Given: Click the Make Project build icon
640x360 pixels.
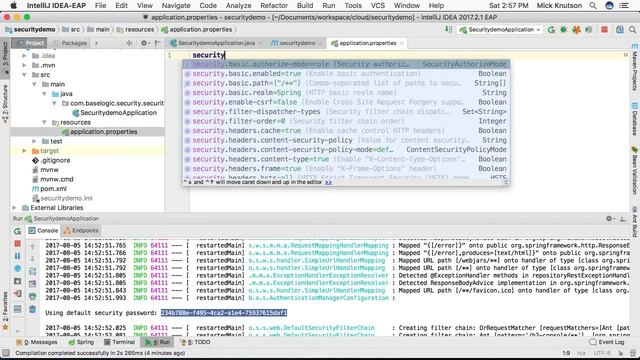Looking at the screenshot, I should 448,29.
